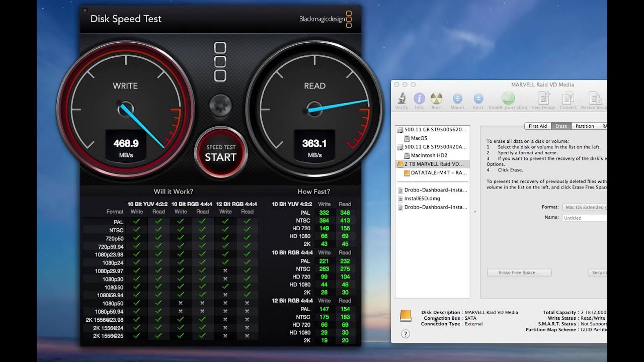Click Erase Free Space button
The height and width of the screenshot is (362, 644).
519,273
